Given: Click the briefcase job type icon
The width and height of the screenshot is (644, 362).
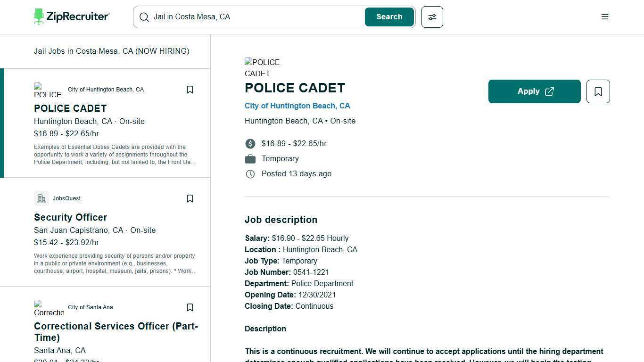Looking at the screenshot, I should coord(250,159).
